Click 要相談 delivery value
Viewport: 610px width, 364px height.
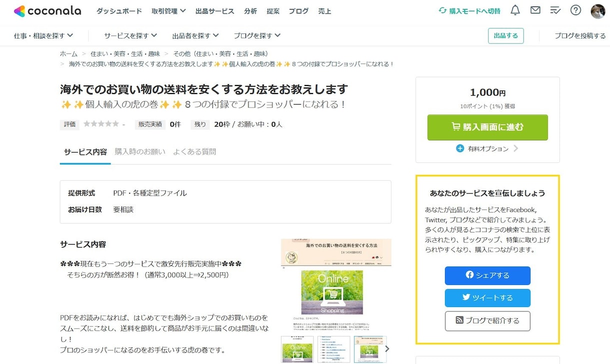click(x=123, y=209)
